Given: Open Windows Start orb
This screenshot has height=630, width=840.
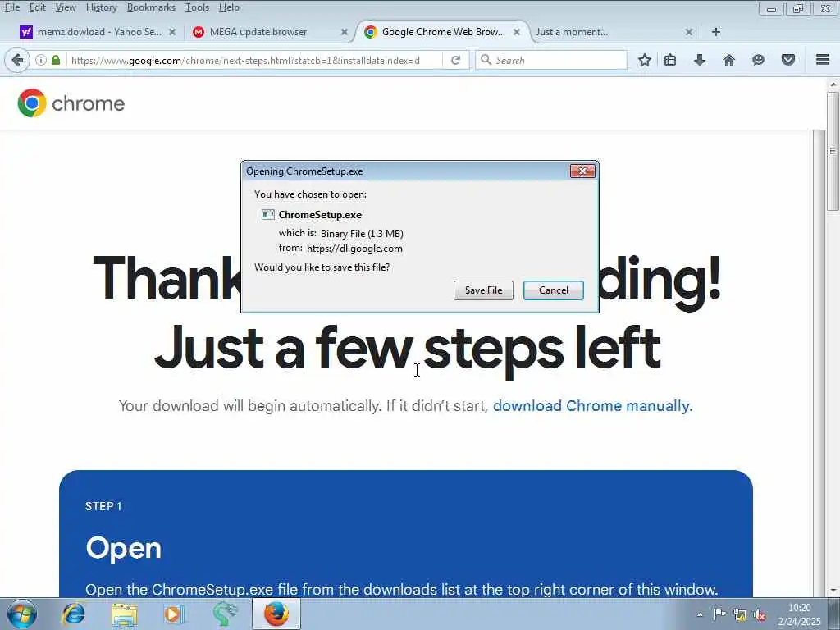Looking at the screenshot, I should click(x=21, y=614).
